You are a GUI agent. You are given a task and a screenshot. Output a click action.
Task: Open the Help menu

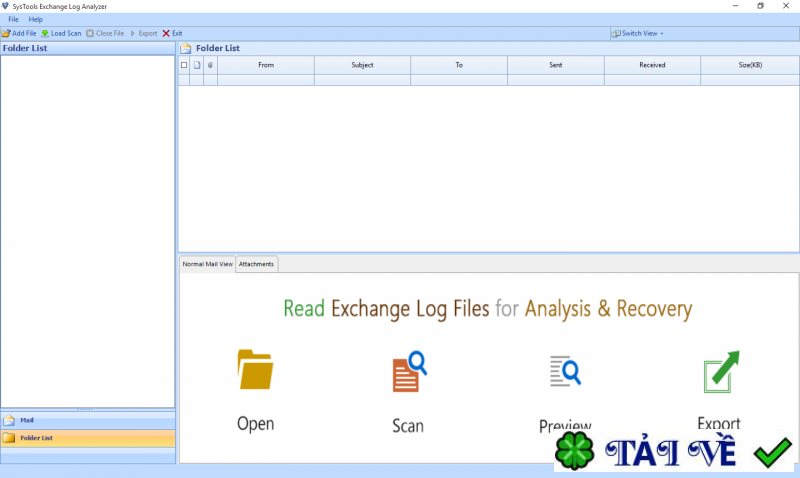tap(36, 19)
